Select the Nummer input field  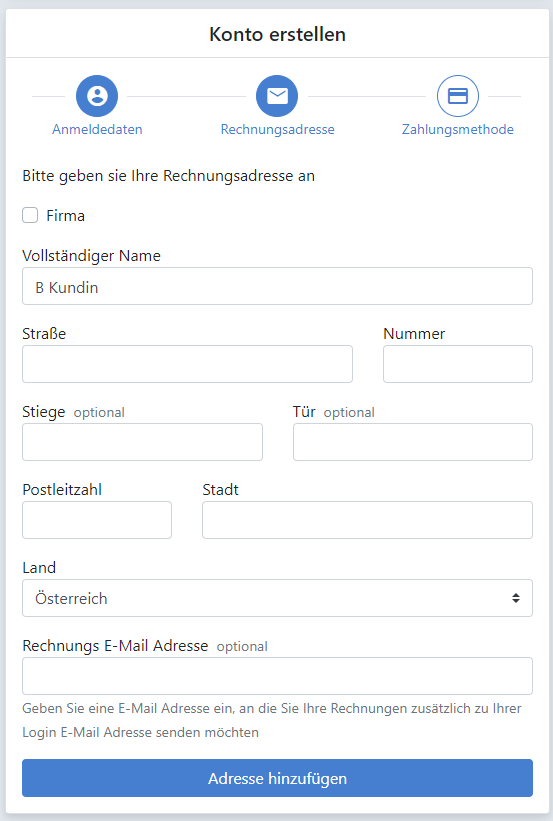click(x=458, y=364)
